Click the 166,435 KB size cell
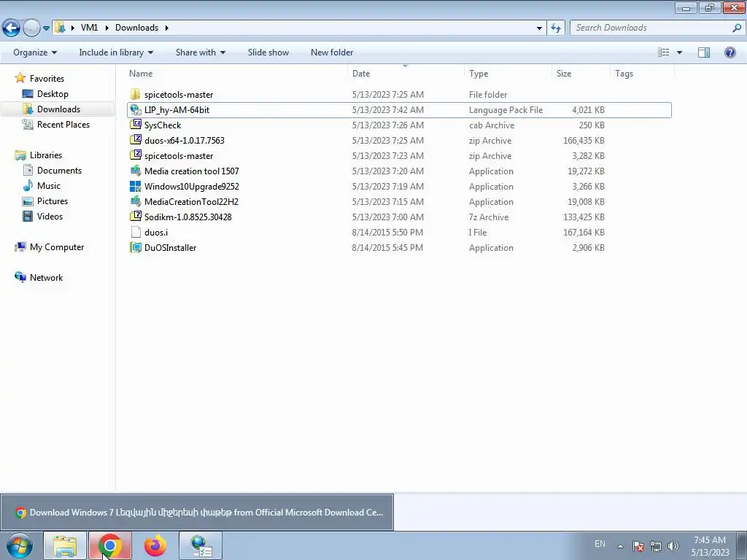 click(584, 141)
